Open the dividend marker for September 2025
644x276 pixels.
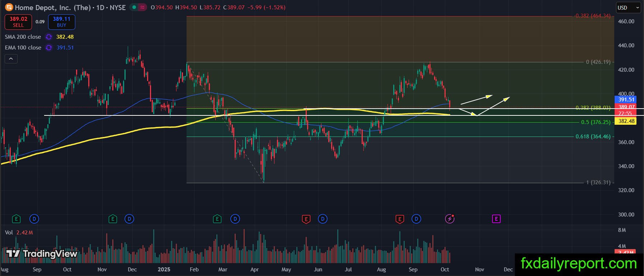(x=416, y=219)
